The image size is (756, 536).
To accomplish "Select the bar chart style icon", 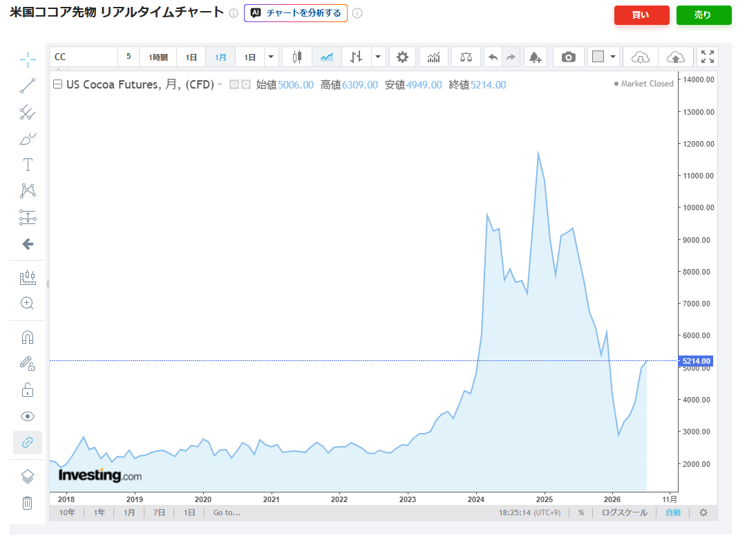I will (x=357, y=57).
